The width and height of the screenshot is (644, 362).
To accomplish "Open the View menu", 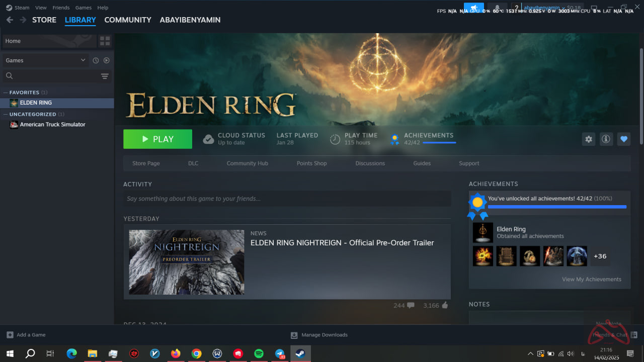I will click(41, 8).
